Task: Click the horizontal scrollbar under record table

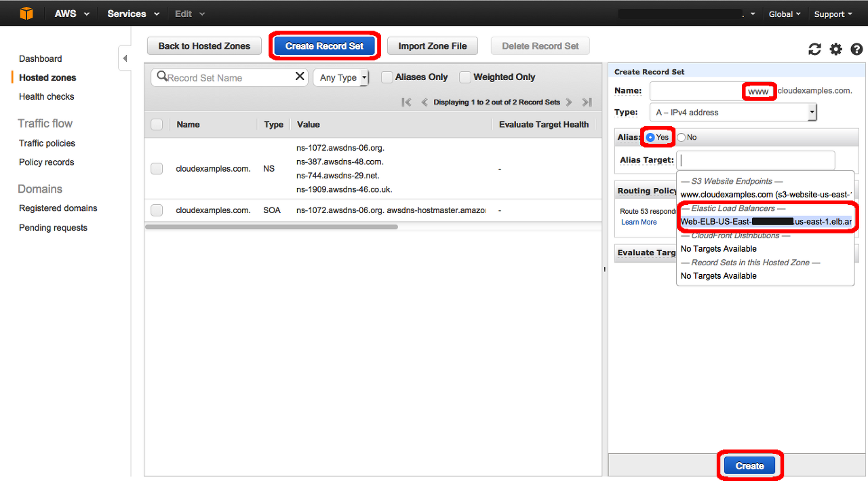Action: point(271,227)
